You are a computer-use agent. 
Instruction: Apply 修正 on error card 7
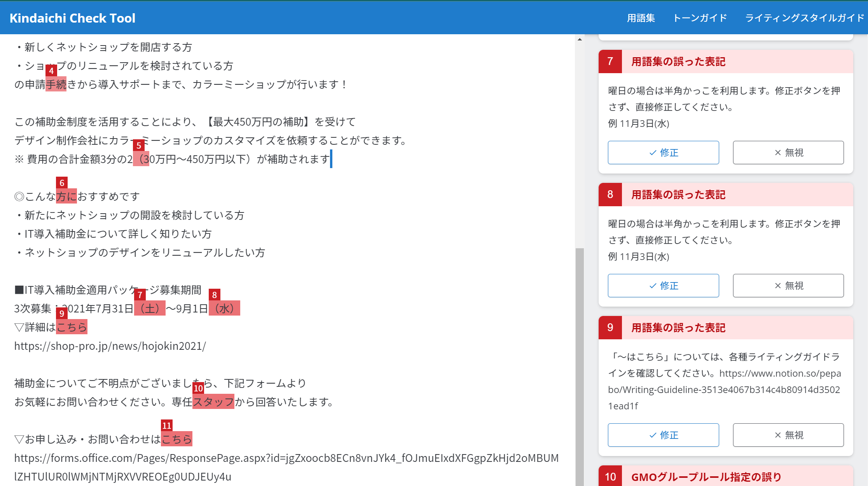pos(663,153)
